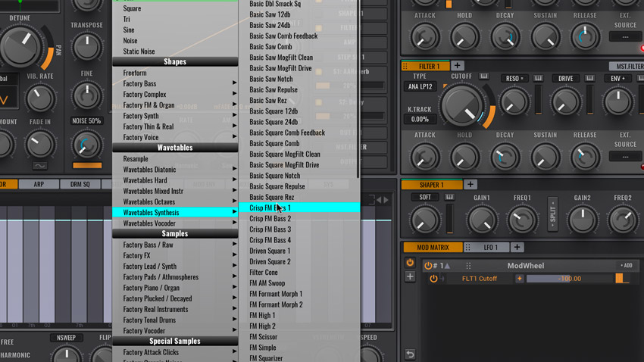The height and width of the screenshot is (362, 644).
Task: Toggle power for FLT1 Cutoff destination
Action: pyautogui.click(x=433, y=279)
